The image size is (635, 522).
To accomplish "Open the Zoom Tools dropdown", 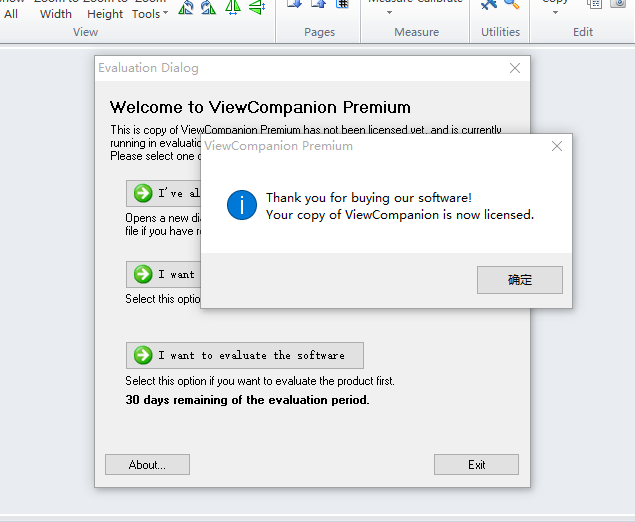I will pyautogui.click(x=150, y=14).
